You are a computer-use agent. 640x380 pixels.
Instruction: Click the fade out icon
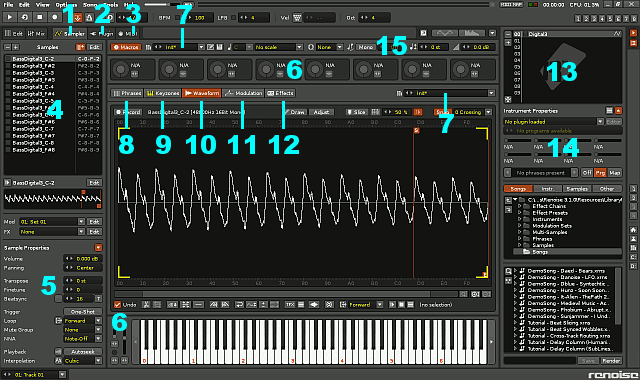pos(225,304)
